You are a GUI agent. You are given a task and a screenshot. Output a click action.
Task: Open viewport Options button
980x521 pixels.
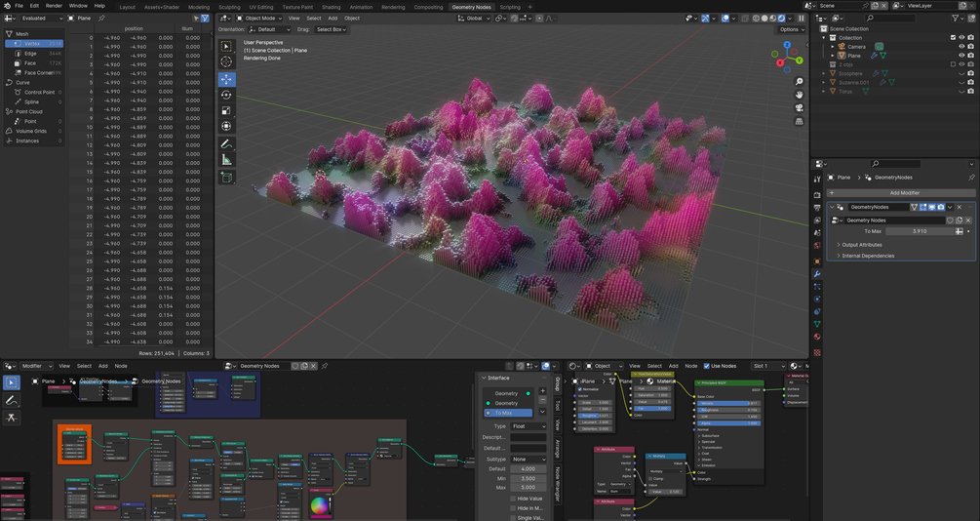click(x=790, y=29)
